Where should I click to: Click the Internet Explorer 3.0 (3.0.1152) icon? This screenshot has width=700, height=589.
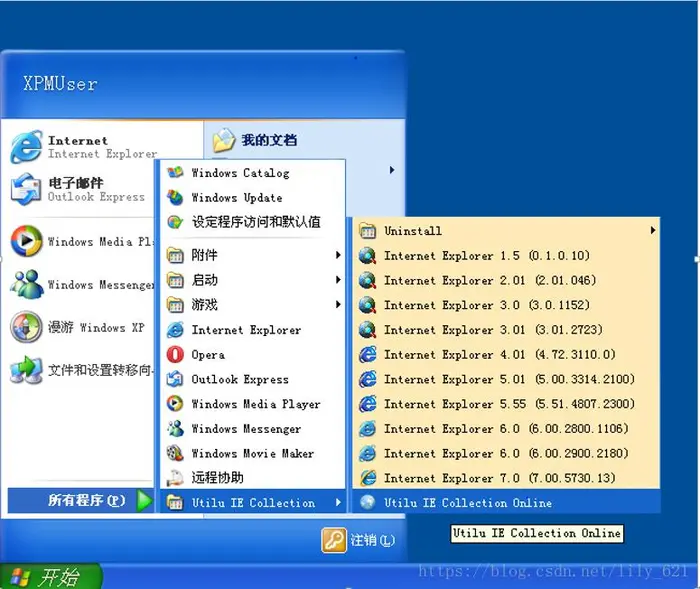367,305
